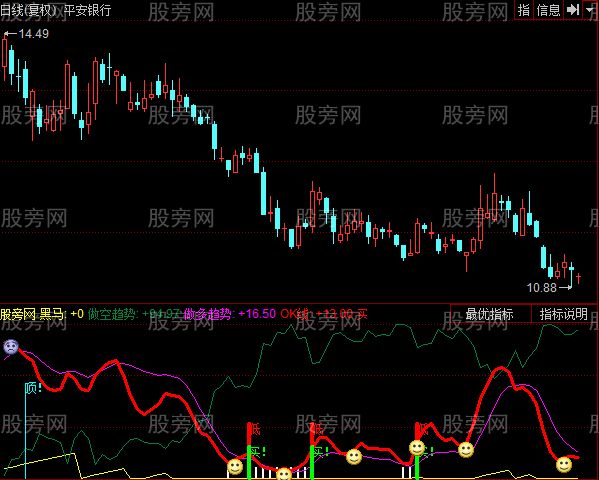Click the jump-to-end arrow icon

(x=573, y=10)
